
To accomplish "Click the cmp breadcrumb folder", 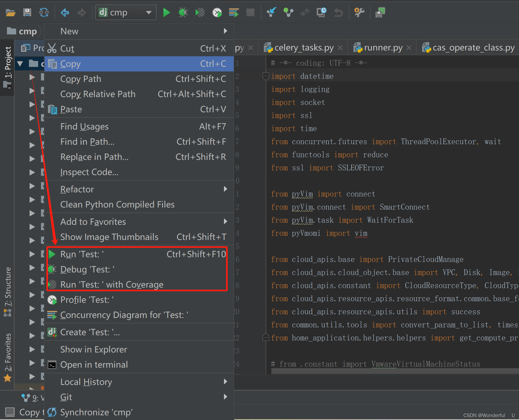I will 22,31.
